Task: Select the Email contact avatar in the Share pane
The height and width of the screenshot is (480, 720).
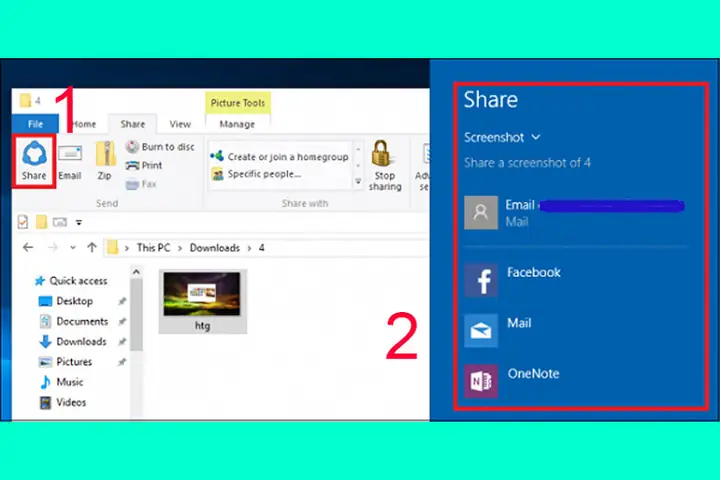Action: point(481,213)
